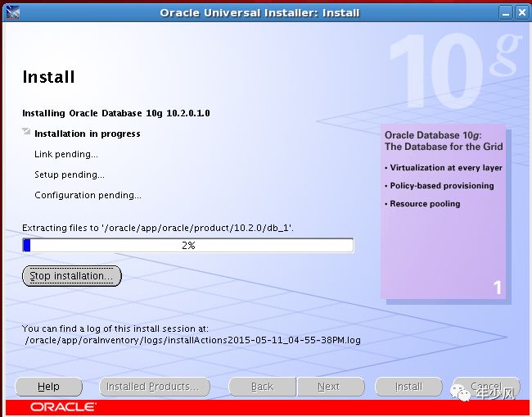Click the 'Install' page heading
Screen dimensions: 532x417
[48, 77]
